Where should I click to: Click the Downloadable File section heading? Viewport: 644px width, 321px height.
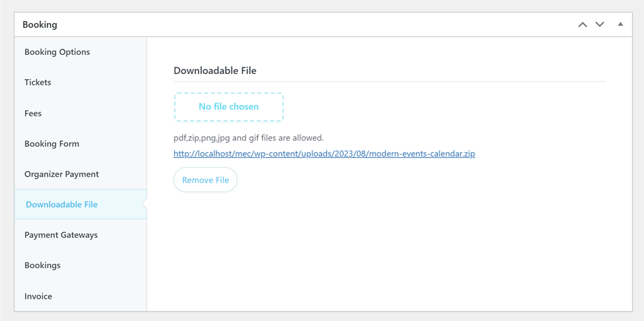215,71
